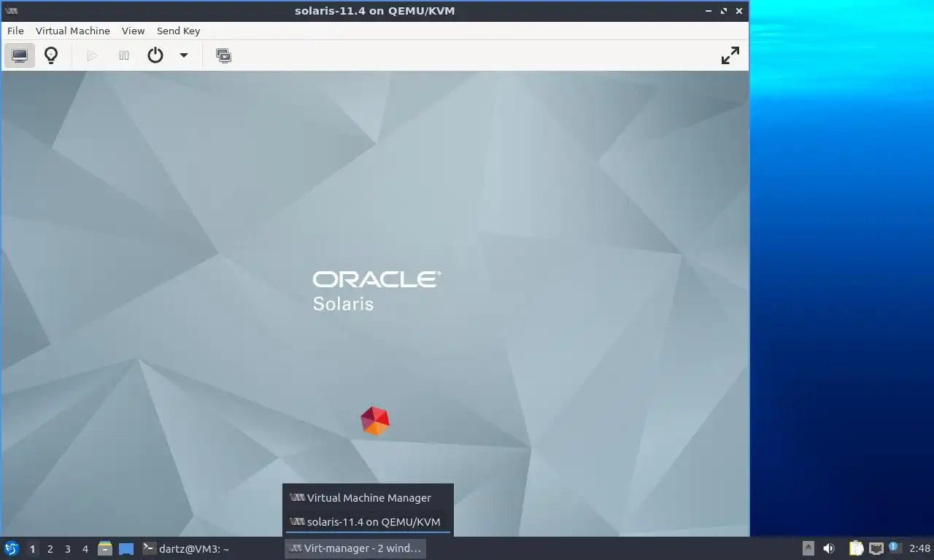Image resolution: width=934 pixels, height=560 pixels.
Task: Show virtual hardware details lightbulb
Action: click(51, 55)
